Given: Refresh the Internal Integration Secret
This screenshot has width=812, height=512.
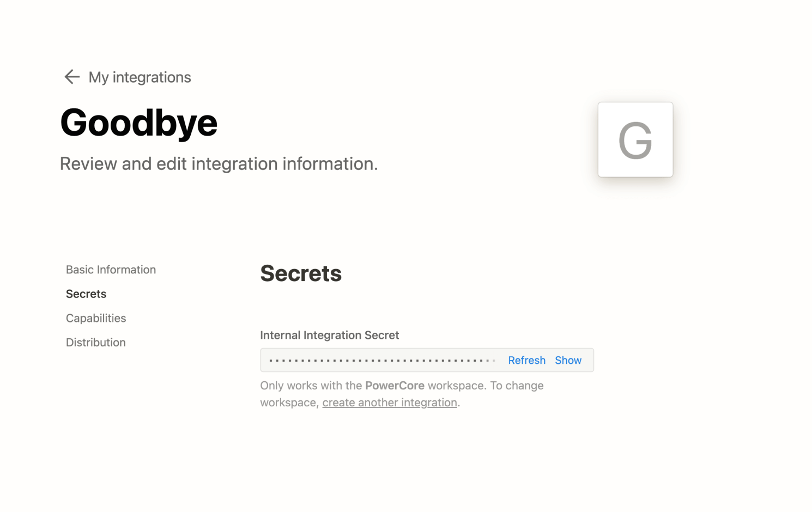Looking at the screenshot, I should [x=526, y=360].
